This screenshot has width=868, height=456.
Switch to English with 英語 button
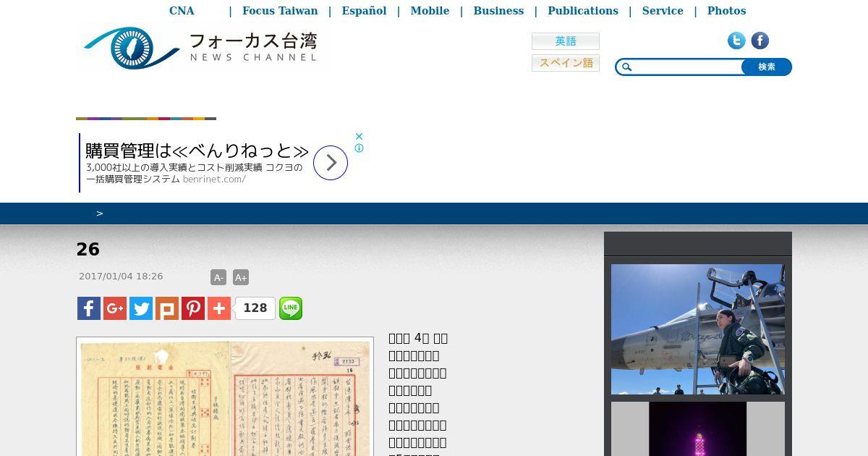(x=566, y=41)
